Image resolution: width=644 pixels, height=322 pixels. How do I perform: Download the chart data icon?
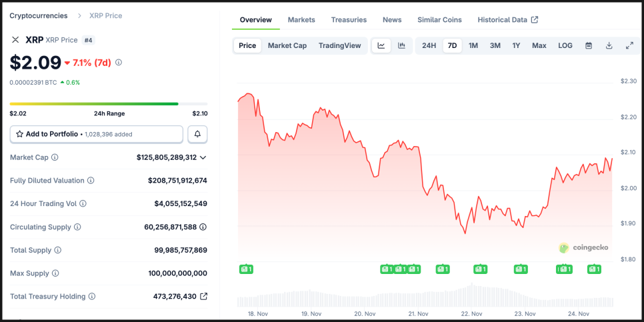point(609,45)
